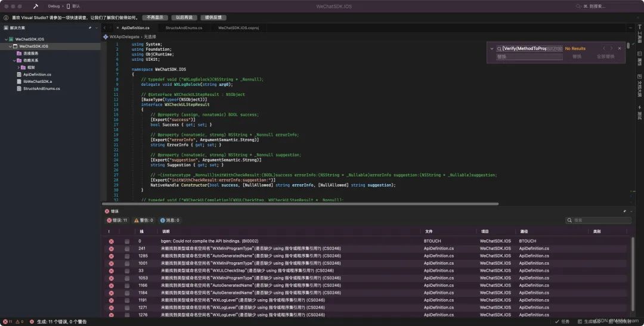Viewport: 644px width, 326px height.
Task: Click the build hammer icon in toolbar
Action: [x=36, y=6]
